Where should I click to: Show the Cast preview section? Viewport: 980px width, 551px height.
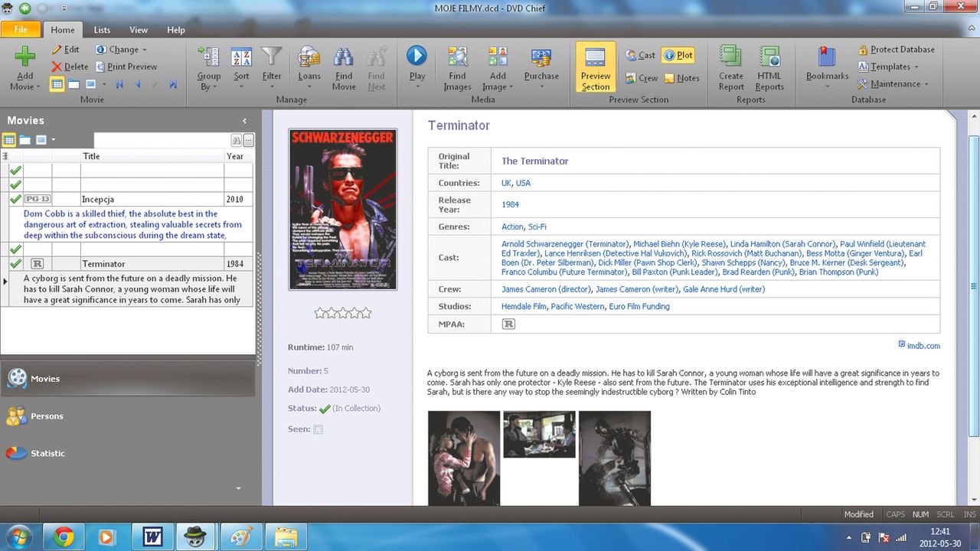click(x=640, y=55)
